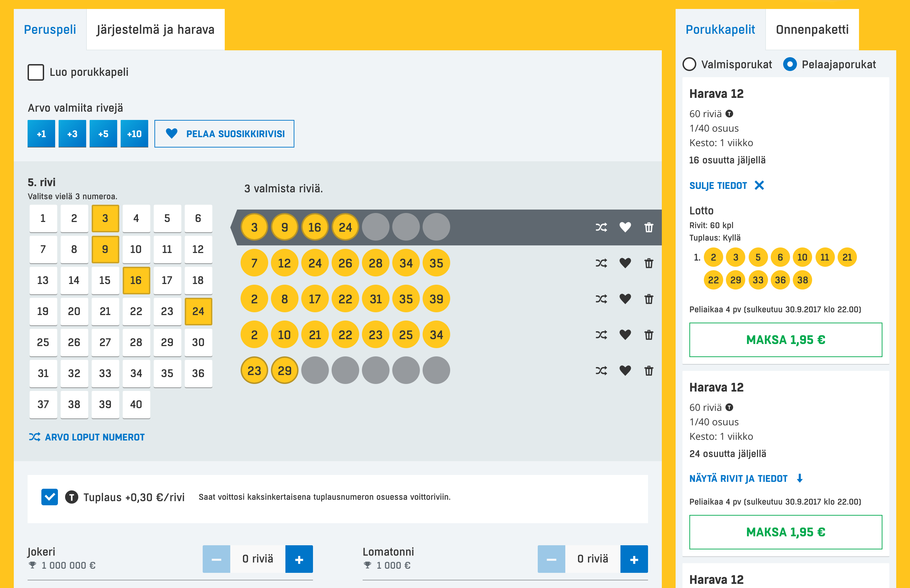Switch to Järjestelmä ja harava tab

155,30
